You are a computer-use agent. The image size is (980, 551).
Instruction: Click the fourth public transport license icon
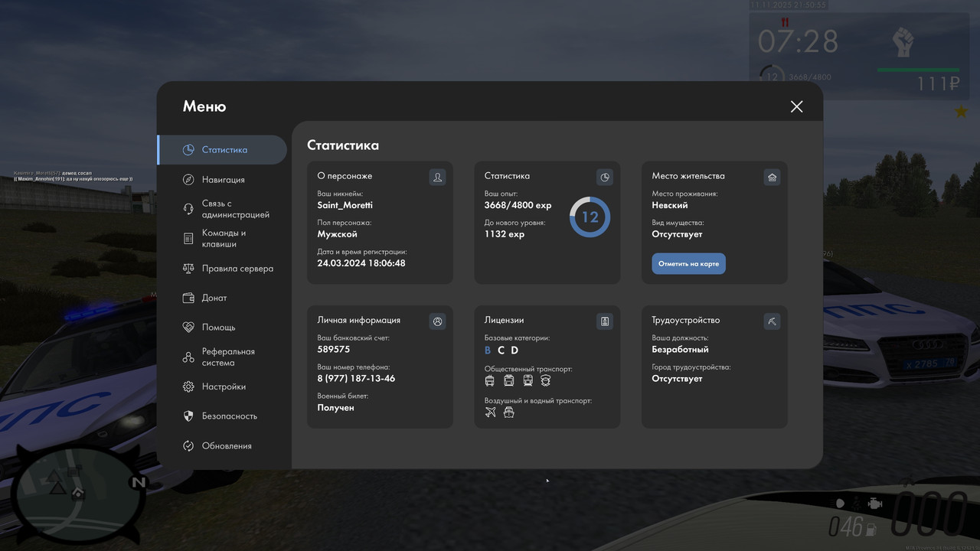pyautogui.click(x=546, y=380)
